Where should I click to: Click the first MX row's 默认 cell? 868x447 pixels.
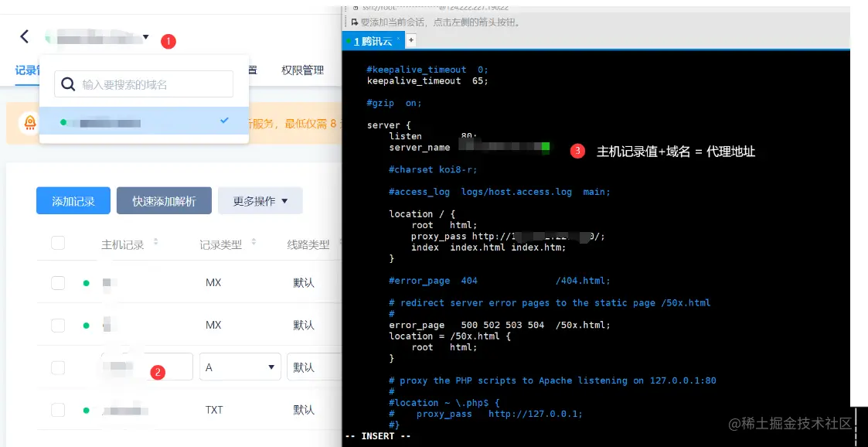click(304, 282)
